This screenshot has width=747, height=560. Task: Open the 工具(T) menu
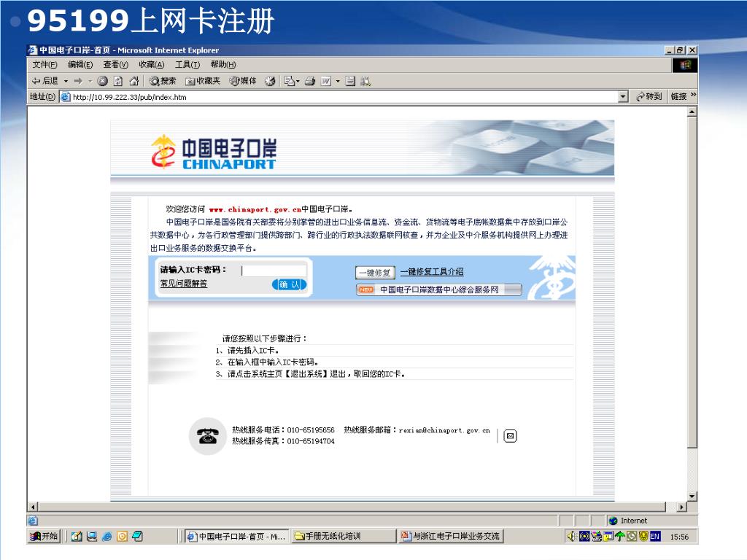pyautogui.click(x=187, y=65)
